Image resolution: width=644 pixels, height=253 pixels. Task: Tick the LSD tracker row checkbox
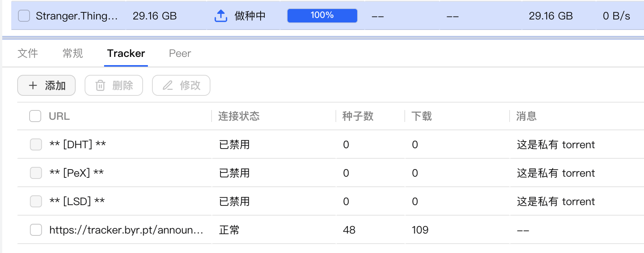pyautogui.click(x=36, y=201)
